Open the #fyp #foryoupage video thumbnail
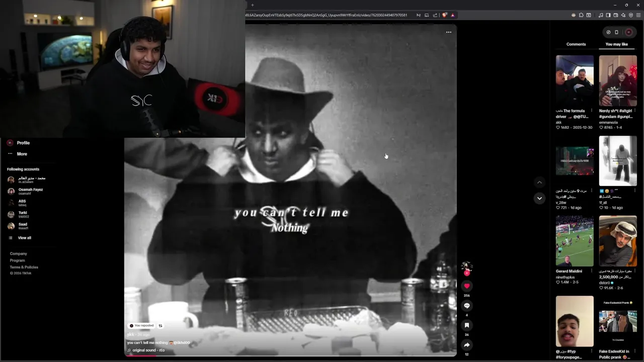This screenshot has height=362, width=644. tap(575, 321)
